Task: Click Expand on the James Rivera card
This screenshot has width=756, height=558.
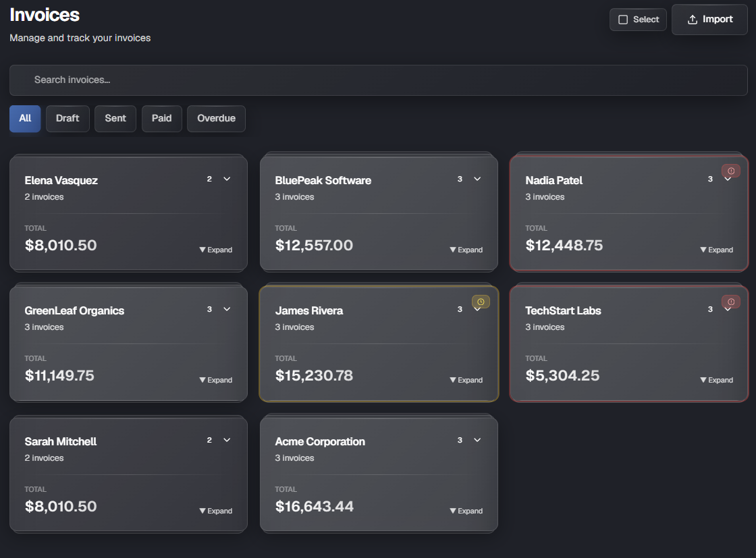Action: pos(466,380)
